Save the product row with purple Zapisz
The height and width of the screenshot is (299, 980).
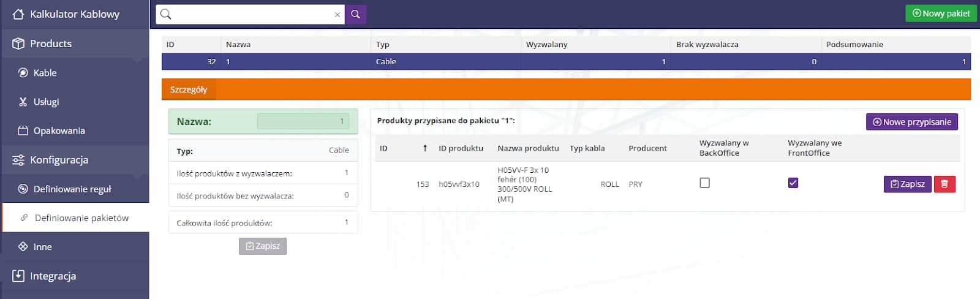tap(907, 184)
